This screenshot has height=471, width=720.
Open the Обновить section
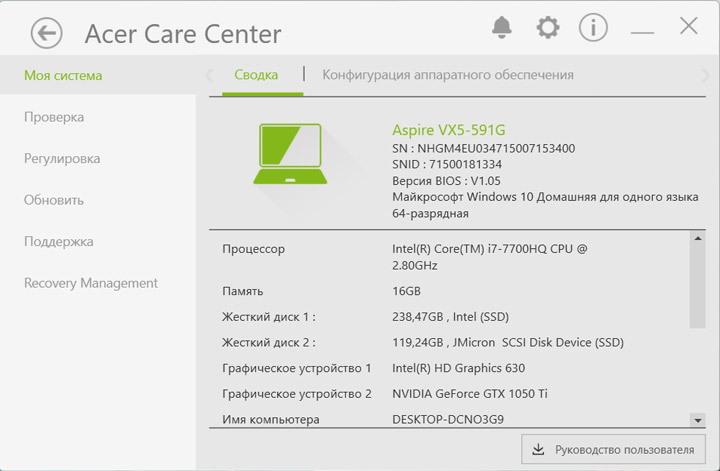coord(54,200)
